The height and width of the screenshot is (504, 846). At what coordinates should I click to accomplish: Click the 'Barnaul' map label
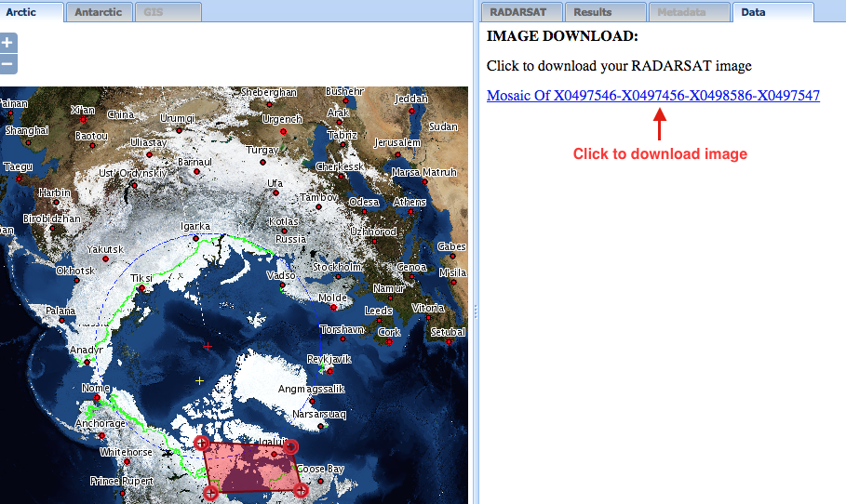195,162
